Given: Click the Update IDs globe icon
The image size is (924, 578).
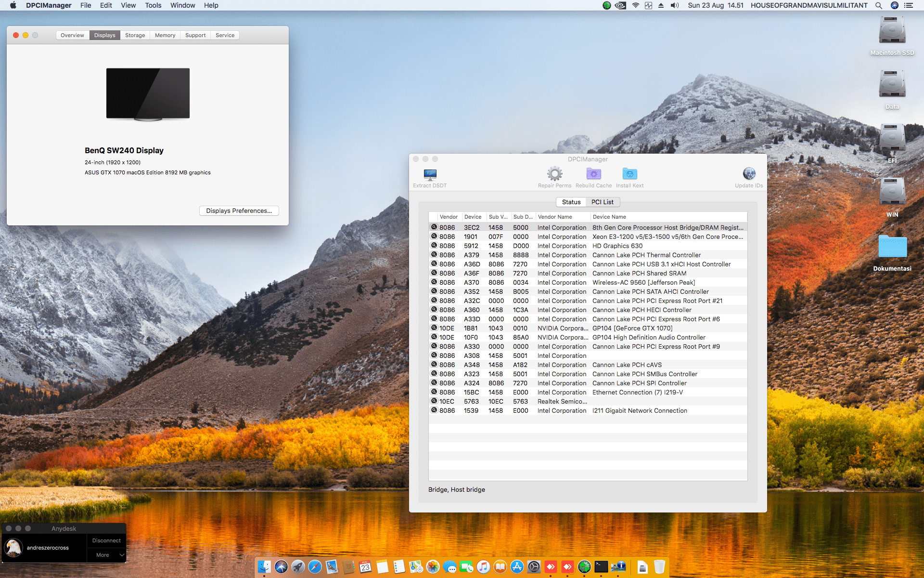Looking at the screenshot, I should pos(749,174).
